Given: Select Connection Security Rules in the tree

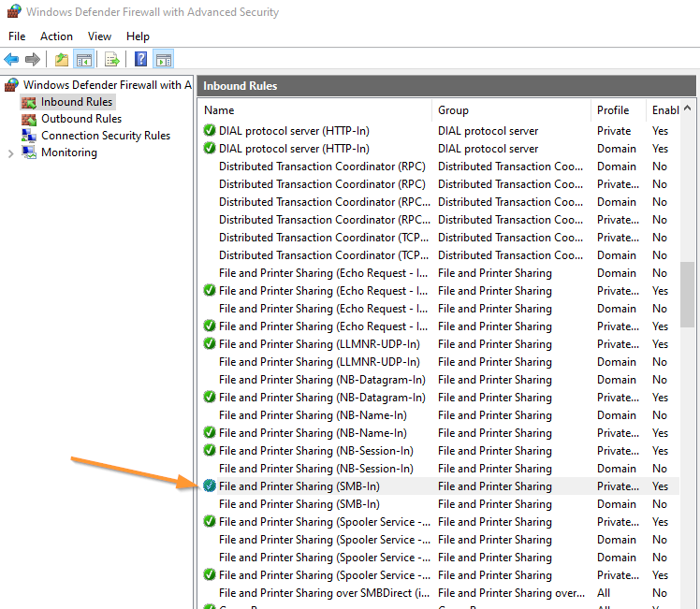Looking at the screenshot, I should click(x=106, y=136).
